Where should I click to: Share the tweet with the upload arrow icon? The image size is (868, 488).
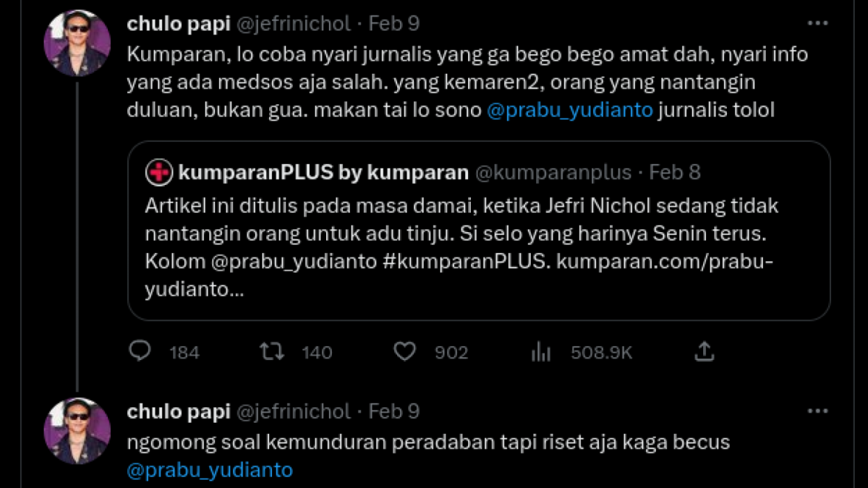click(704, 352)
